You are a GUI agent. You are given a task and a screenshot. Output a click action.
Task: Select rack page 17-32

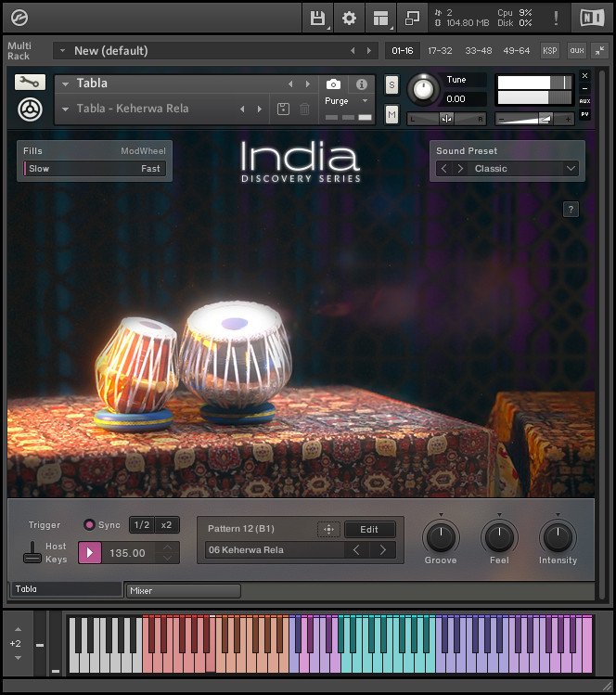click(440, 50)
